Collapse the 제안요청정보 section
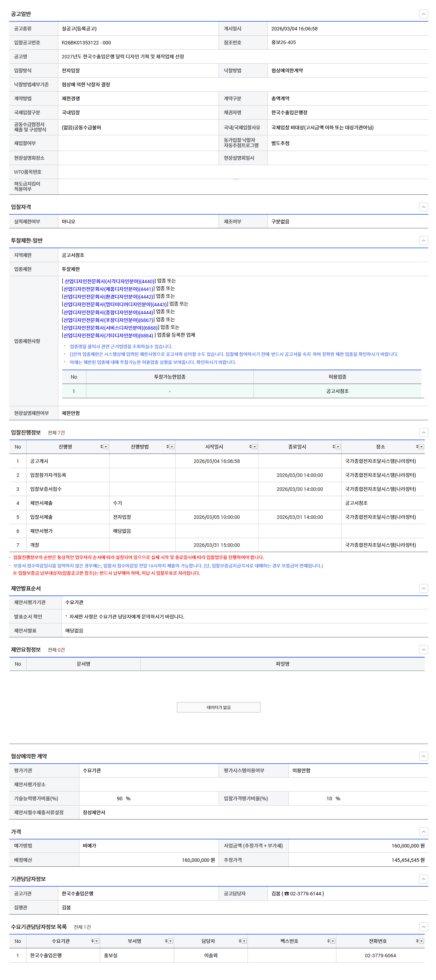Screen dimensions: 436x980 [x=423, y=650]
